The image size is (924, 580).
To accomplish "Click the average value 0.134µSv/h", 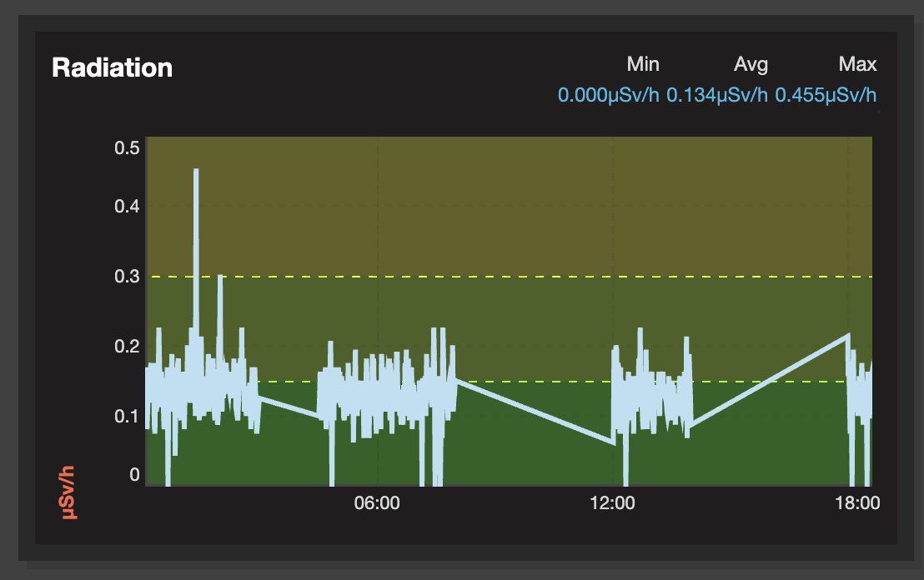I will pyautogui.click(x=717, y=95).
